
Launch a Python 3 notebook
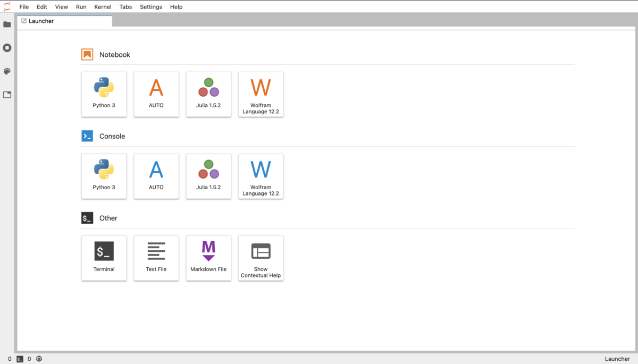(104, 94)
